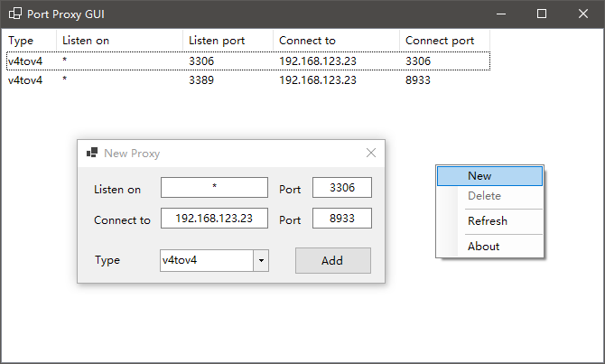Click the listen Port field showing 3306
This screenshot has height=364, width=605.
point(342,188)
